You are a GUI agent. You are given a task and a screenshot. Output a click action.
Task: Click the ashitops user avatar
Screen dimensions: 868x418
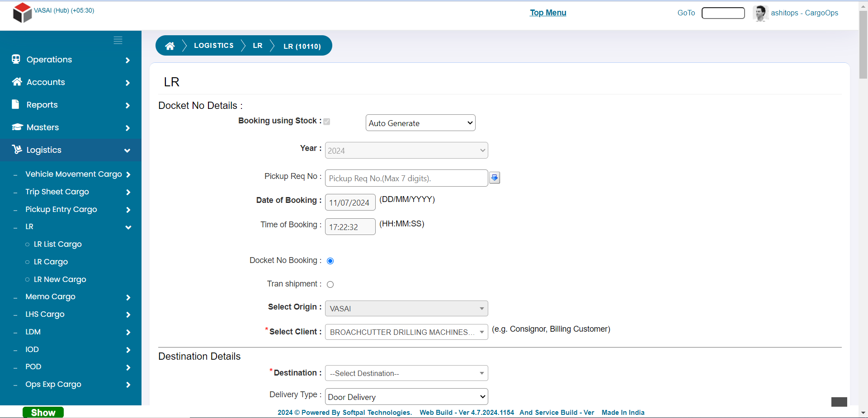click(760, 13)
